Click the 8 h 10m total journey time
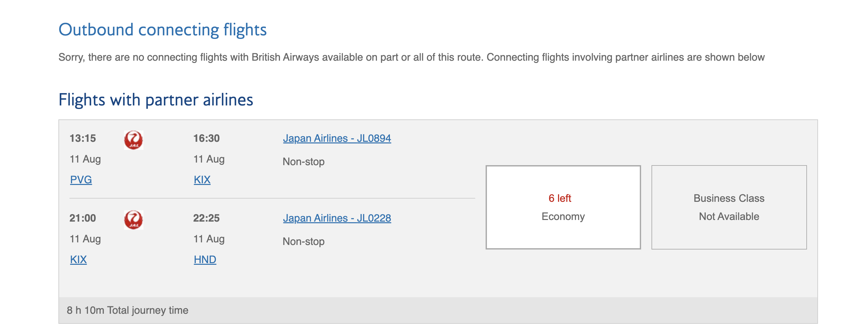868x329 pixels. click(x=127, y=311)
